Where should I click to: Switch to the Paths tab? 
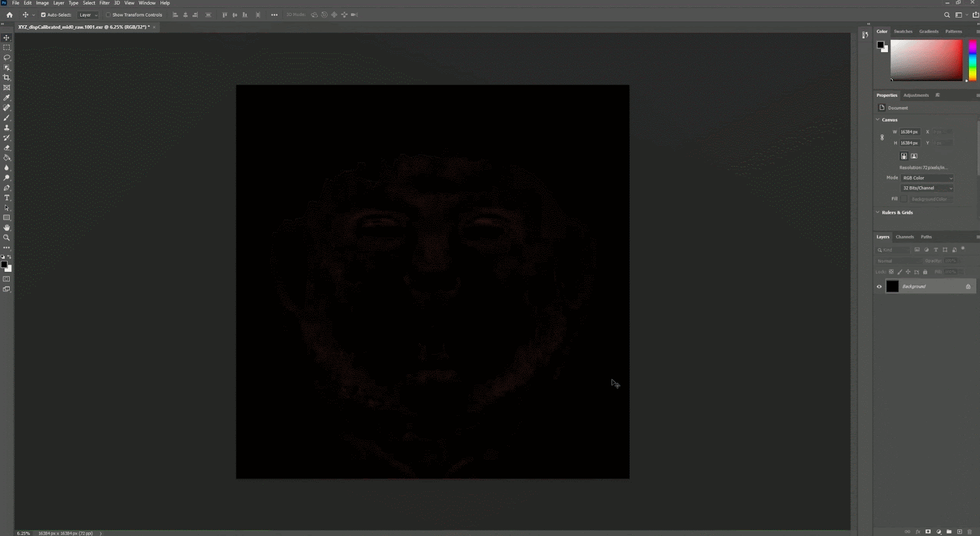pos(926,236)
